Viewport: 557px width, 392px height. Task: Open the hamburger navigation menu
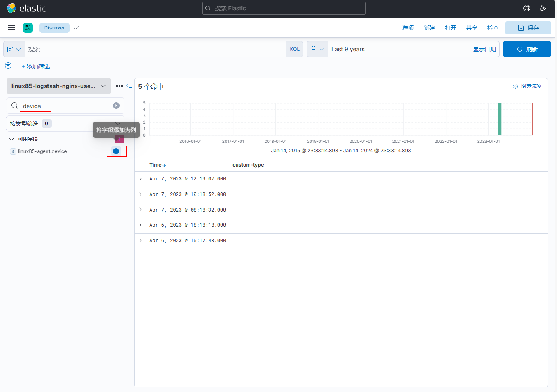click(11, 28)
